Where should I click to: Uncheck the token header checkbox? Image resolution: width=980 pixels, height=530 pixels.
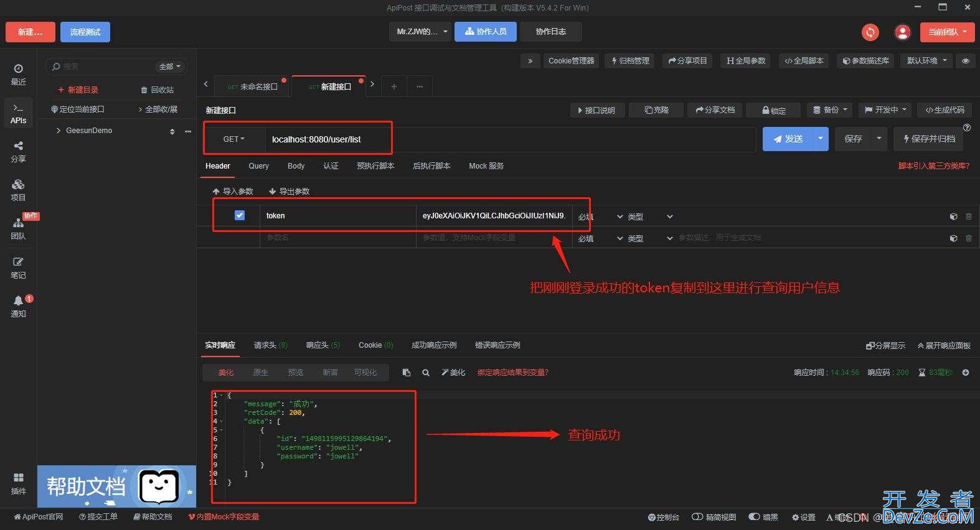[x=240, y=215]
